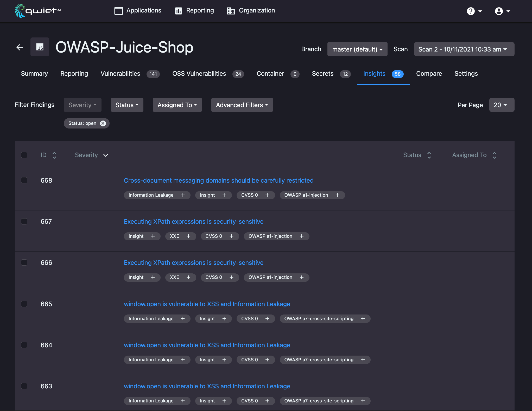Click plus on CVSS 0 tag in row 668
The width and height of the screenshot is (532, 411).
pos(267,195)
